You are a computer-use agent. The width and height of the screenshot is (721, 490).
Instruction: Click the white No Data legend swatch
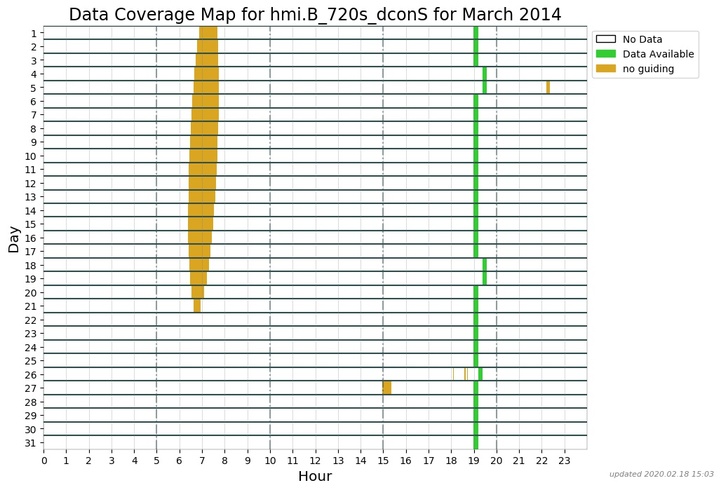click(606, 39)
